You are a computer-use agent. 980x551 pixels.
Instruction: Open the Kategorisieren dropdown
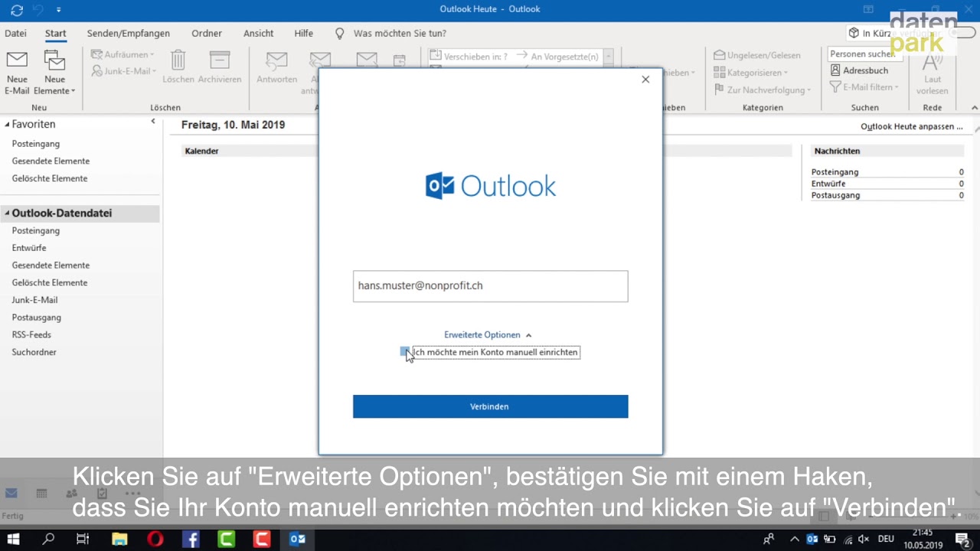coord(751,72)
